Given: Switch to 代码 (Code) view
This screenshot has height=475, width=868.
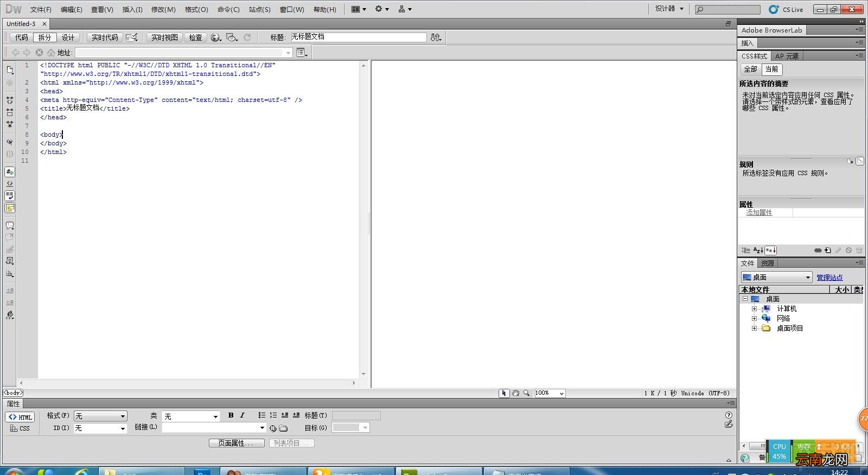Looking at the screenshot, I should (x=22, y=37).
